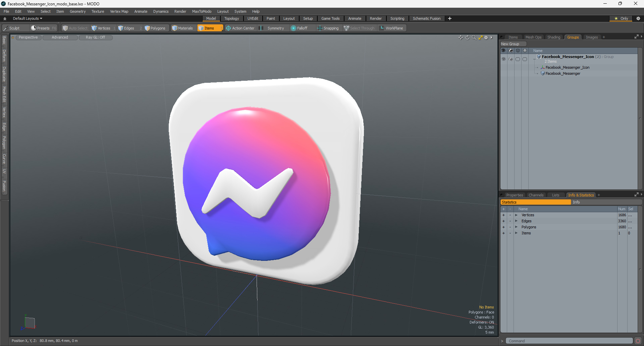
Task: Open the Presets browser
Action: point(43,28)
